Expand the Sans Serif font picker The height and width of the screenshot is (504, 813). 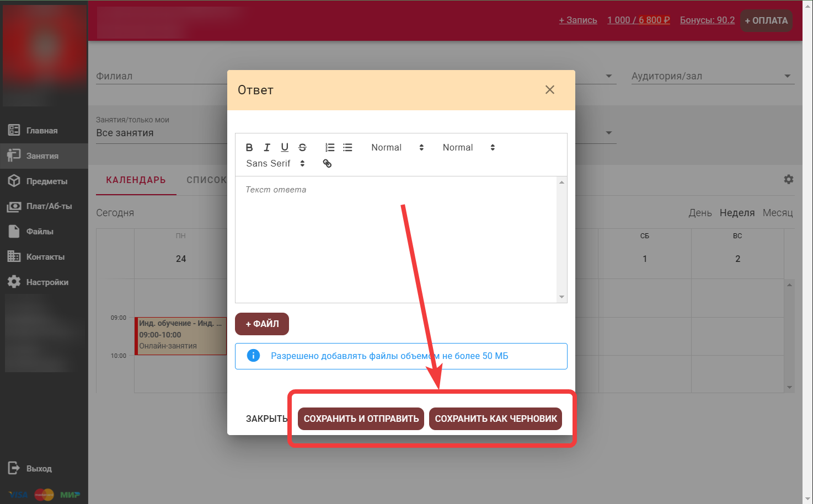tap(275, 163)
